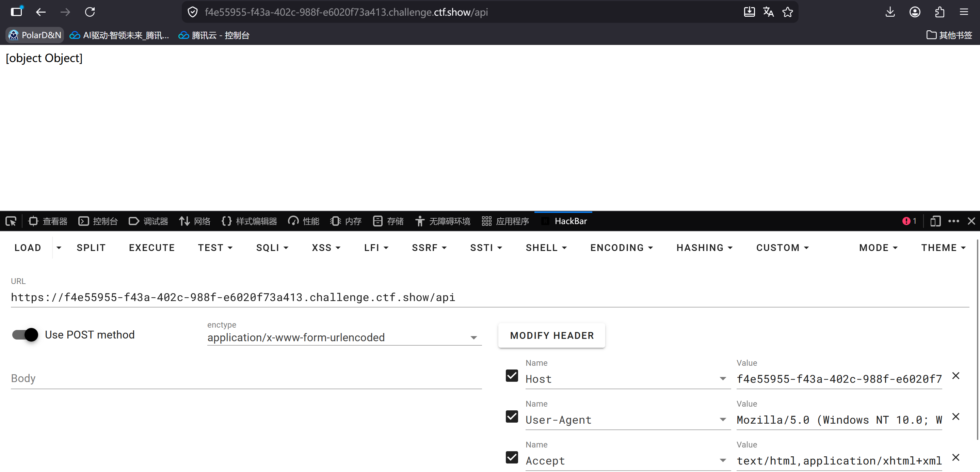980x472 pixels.
Task: Open the devtools three-dot options menu
Action: tap(953, 221)
